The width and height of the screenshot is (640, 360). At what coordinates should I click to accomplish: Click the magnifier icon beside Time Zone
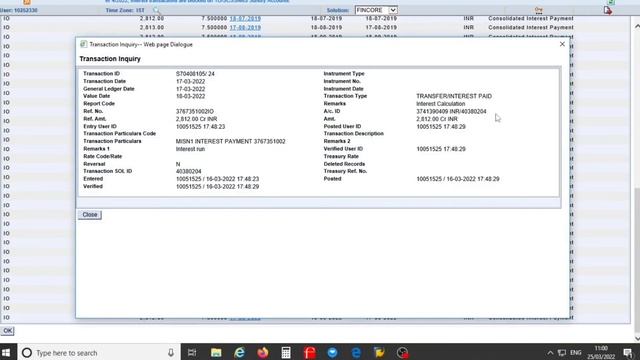[x=156, y=10]
